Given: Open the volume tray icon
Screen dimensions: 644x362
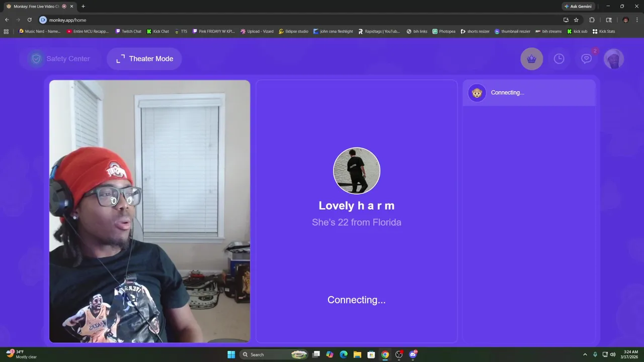Looking at the screenshot, I should click(613, 354).
